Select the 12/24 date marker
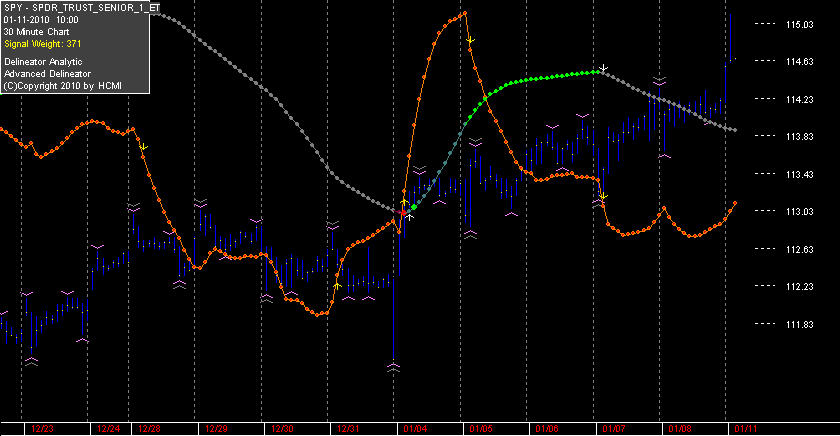 tap(108, 429)
